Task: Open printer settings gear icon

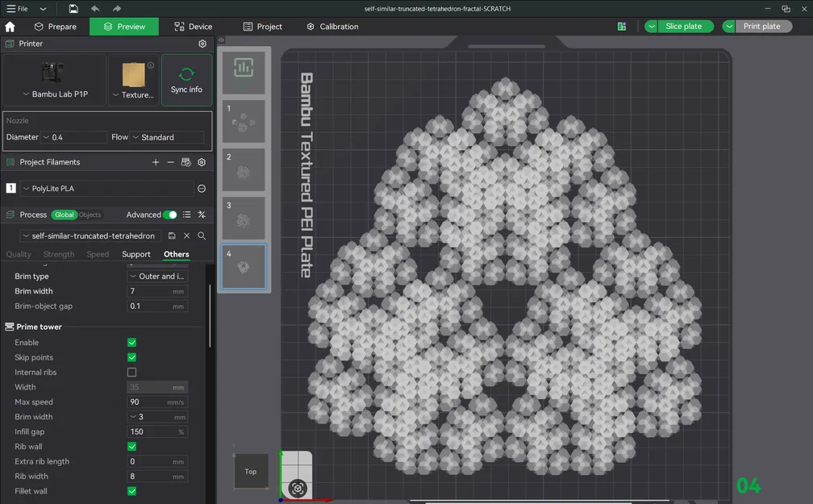Action: coord(202,44)
